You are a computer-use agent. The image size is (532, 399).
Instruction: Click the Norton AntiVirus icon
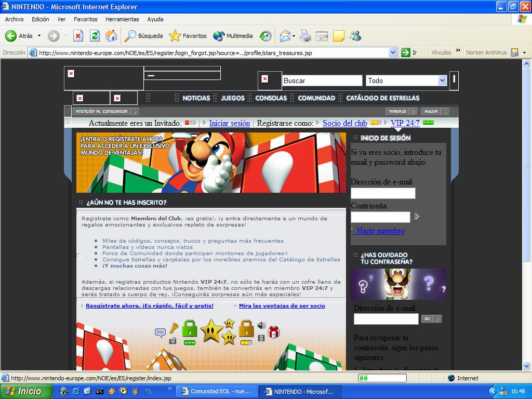514,52
